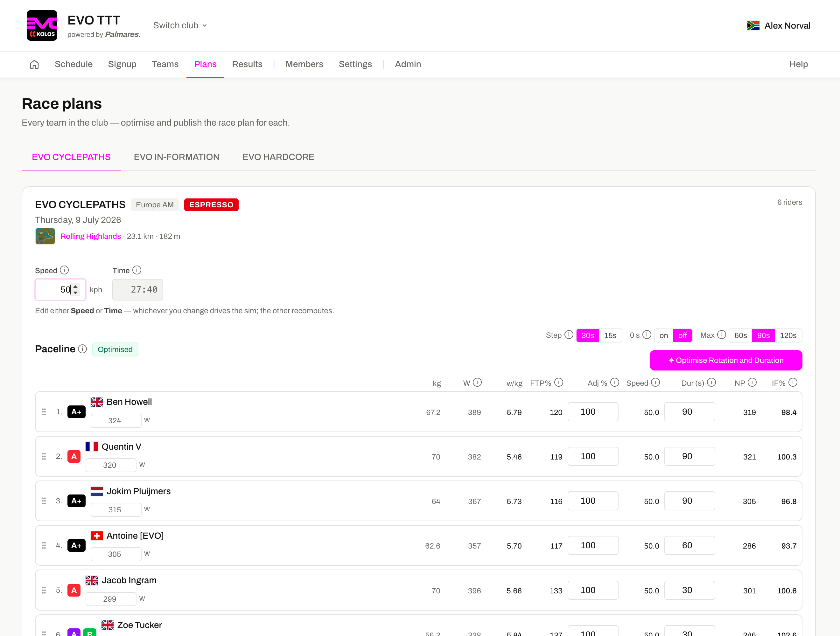The image size is (840, 636).
Task: Turn the 0 s option off
Action: point(682,335)
